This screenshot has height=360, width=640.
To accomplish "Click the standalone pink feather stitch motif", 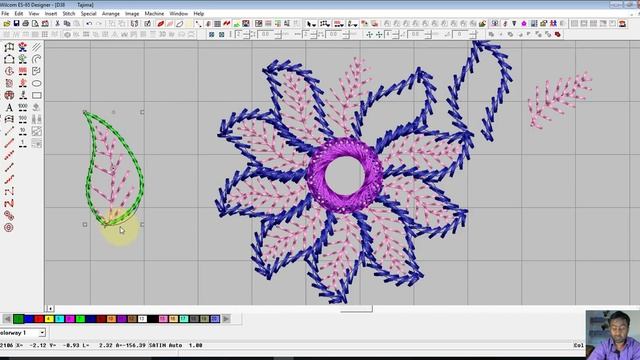I will click(559, 100).
